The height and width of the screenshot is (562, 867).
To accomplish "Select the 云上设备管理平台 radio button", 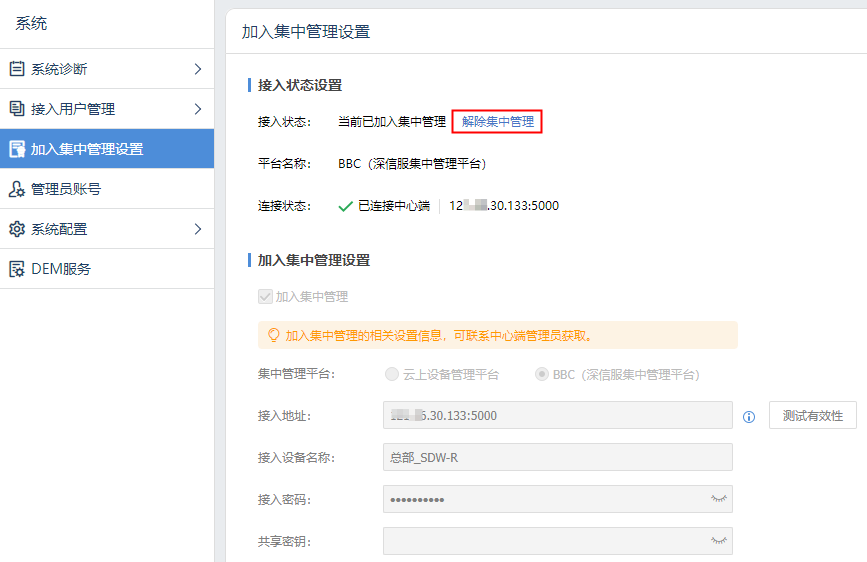I will tap(391, 375).
